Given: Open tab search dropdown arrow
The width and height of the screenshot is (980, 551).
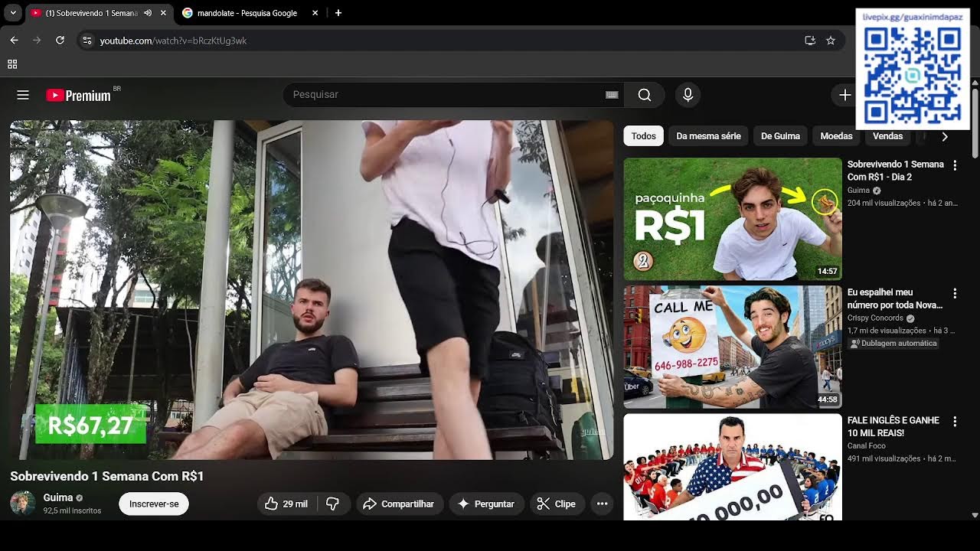Looking at the screenshot, I should [x=13, y=13].
